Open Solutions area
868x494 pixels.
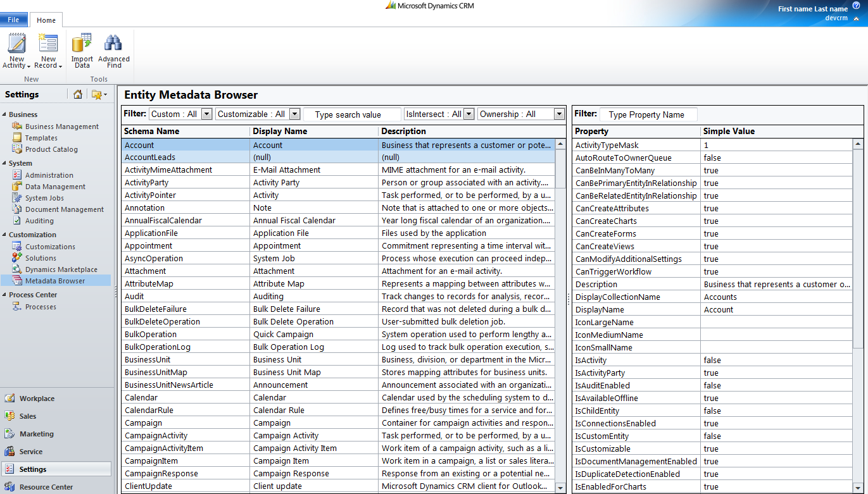pyautogui.click(x=41, y=258)
